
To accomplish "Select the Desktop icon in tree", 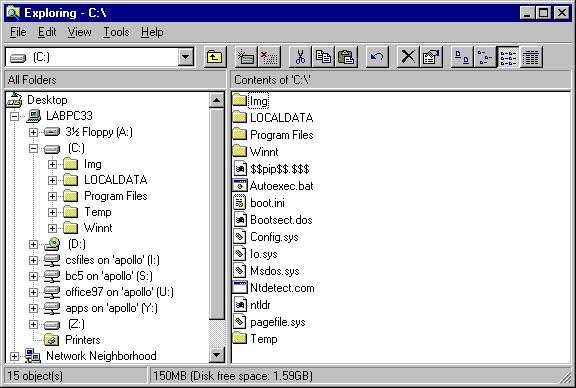I will [14, 100].
